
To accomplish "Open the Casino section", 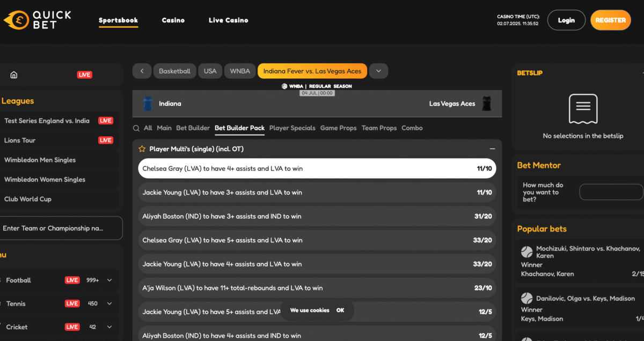I will click(x=173, y=20).
